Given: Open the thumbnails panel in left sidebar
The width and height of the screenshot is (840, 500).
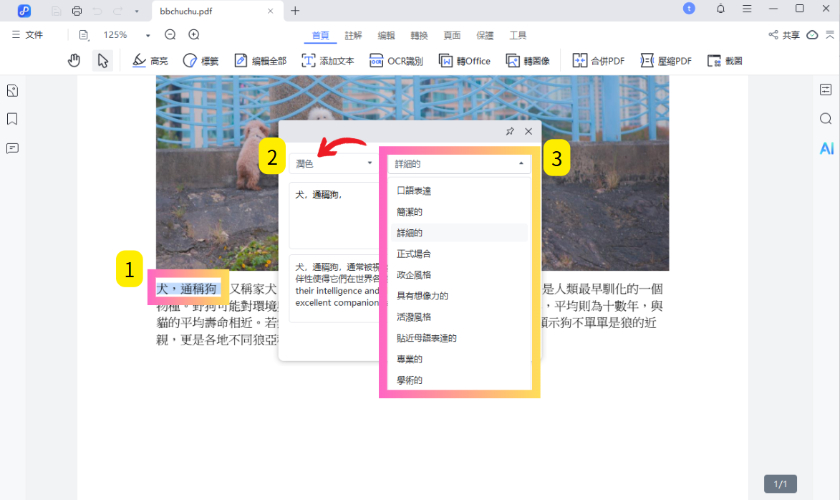Looking at the screenshot, I should click(x=12, y=91).
